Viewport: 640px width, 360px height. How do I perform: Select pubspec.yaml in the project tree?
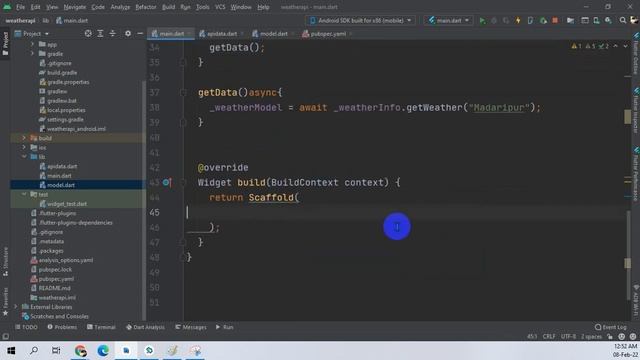point(56,279)
